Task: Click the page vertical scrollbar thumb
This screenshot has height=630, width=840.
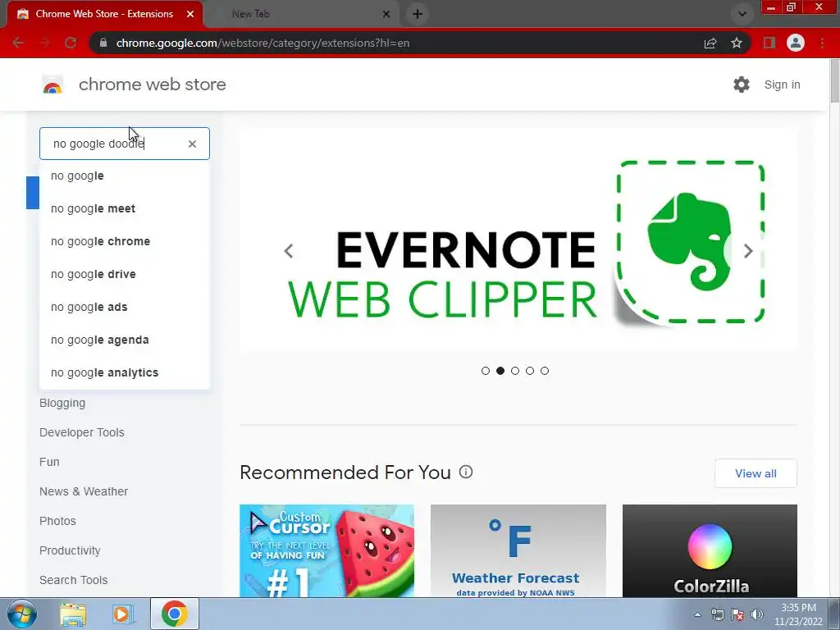Action: pyautogui.click(x=834, y=80)
